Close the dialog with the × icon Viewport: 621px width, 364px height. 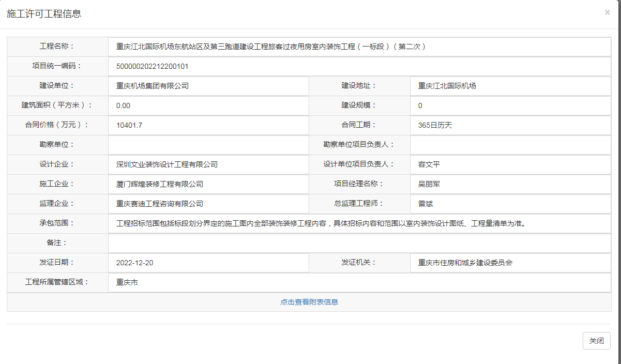point(607,12)
